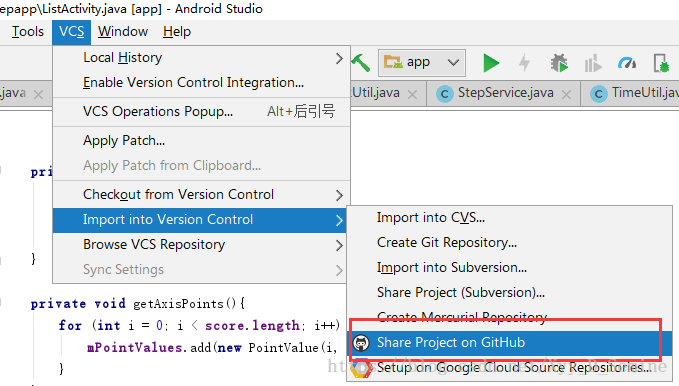Click Setup on Google Cloud Source Repositories
The height and width of the screenshot is (386, 679).
tap(514, 367)
